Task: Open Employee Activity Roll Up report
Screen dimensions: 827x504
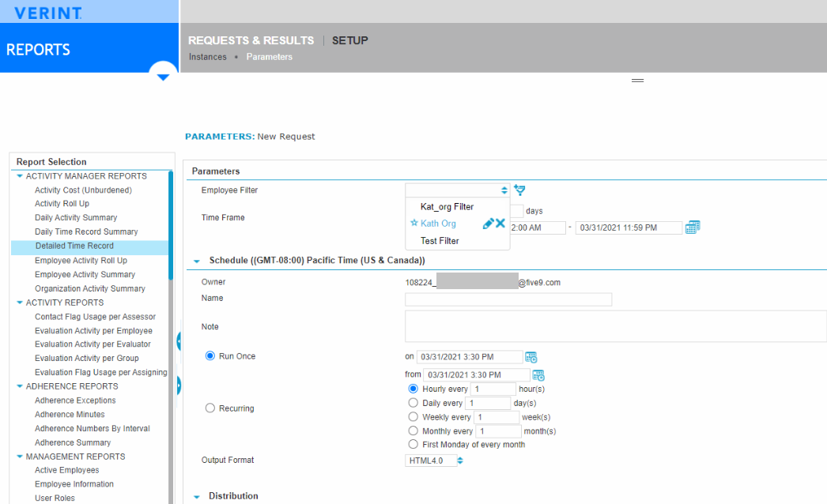Action: [81, 261]
